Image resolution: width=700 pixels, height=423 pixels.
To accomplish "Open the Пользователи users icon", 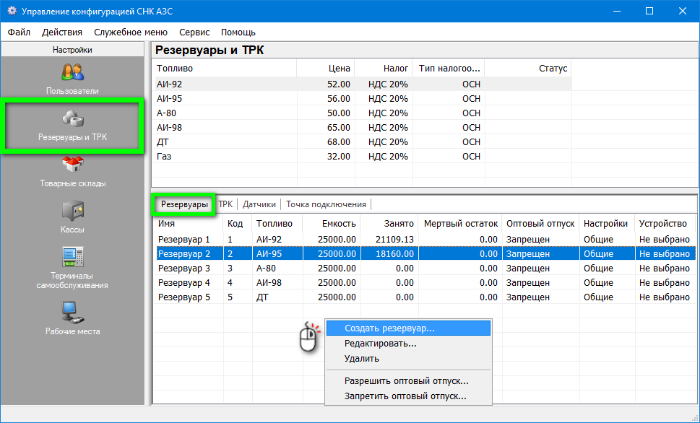I will (x=72, y=73).
